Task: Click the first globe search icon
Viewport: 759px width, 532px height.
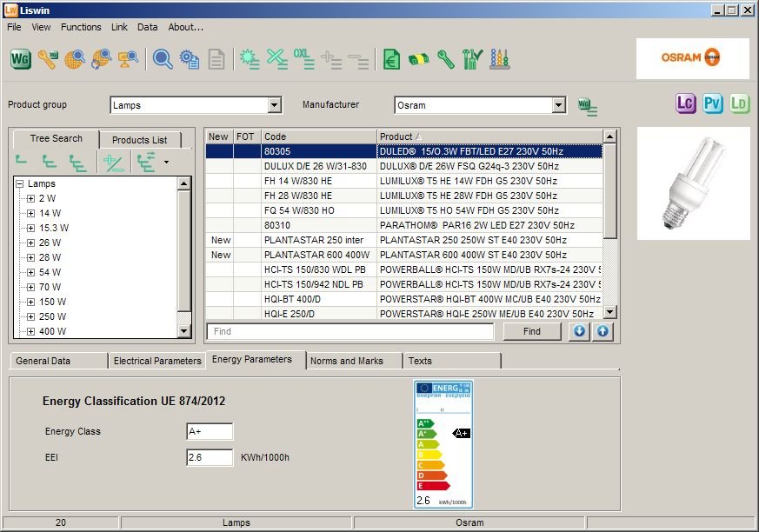Action: 75,59
